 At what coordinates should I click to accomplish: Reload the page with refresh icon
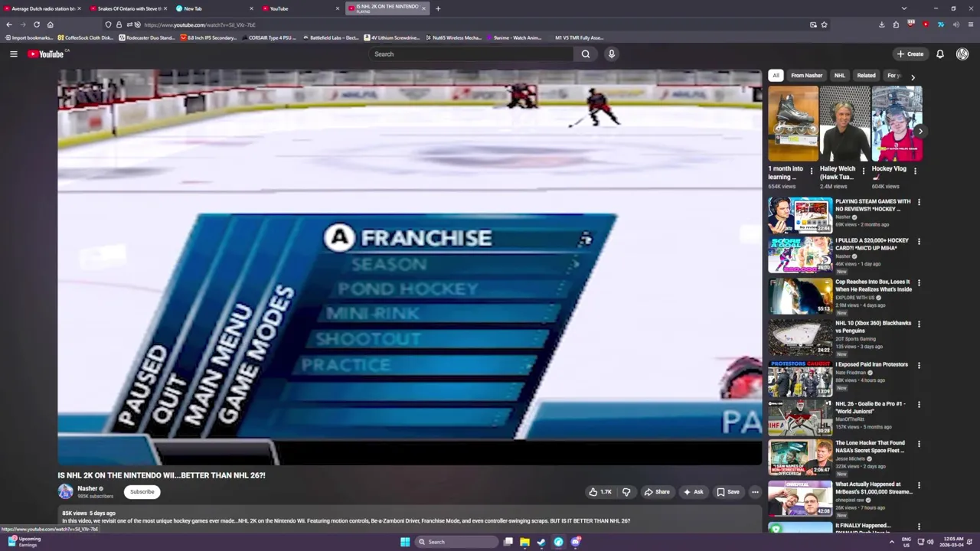point(36,24)
